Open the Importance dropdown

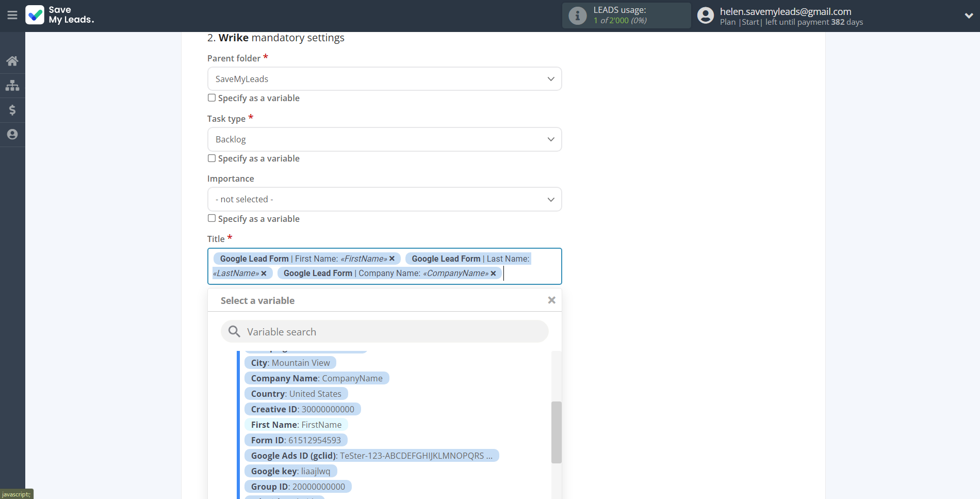pyautogui.click(x=384, y=199)
